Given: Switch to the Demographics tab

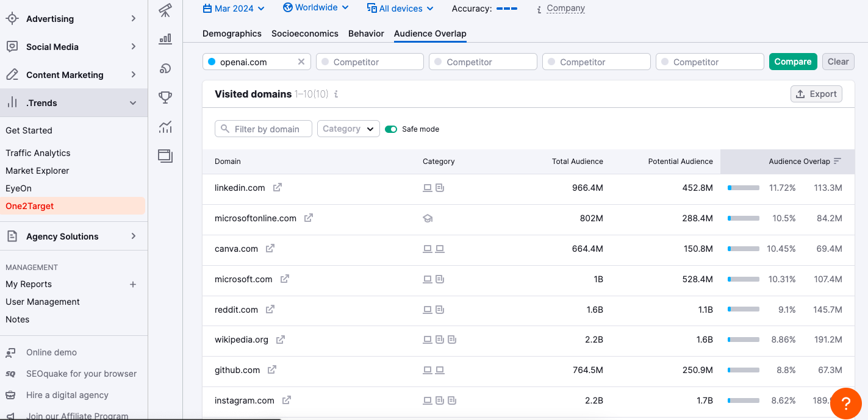Looking at the screenshot, I should (x=232, y=34).
